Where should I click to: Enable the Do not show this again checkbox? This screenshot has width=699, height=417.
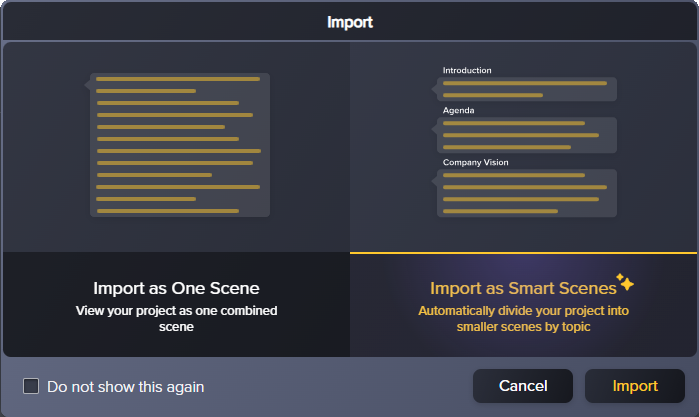point(31,386)
